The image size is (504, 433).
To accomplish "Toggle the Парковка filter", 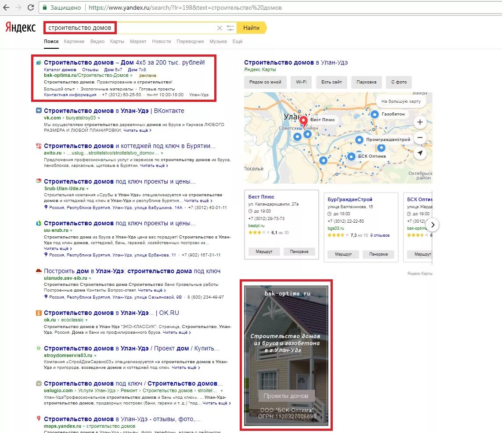I will click(367, 82).
